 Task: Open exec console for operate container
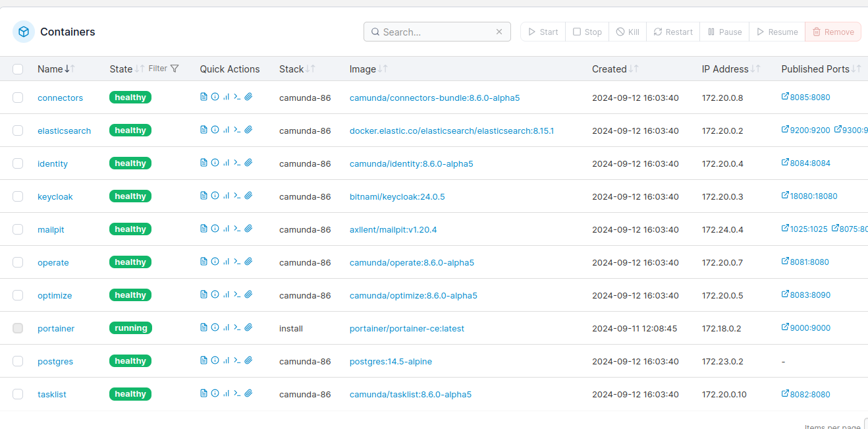[x=237, y=262]
